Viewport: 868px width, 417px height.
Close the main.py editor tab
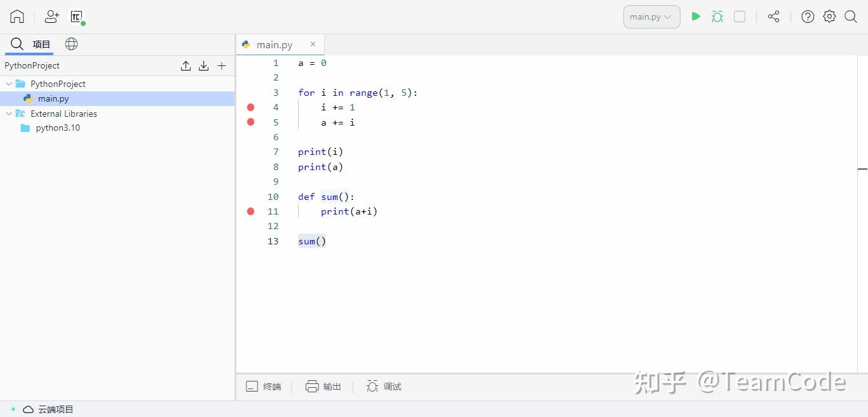pos(313,44)
